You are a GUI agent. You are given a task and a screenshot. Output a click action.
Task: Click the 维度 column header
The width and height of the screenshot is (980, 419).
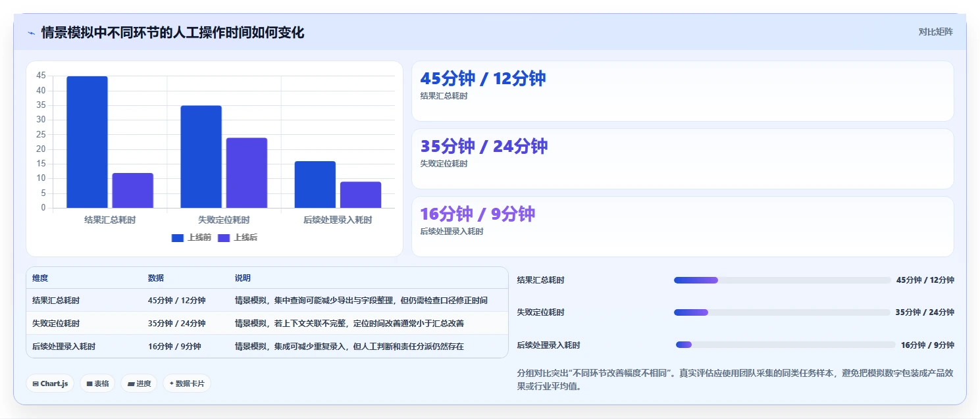[x=40, y=278]
